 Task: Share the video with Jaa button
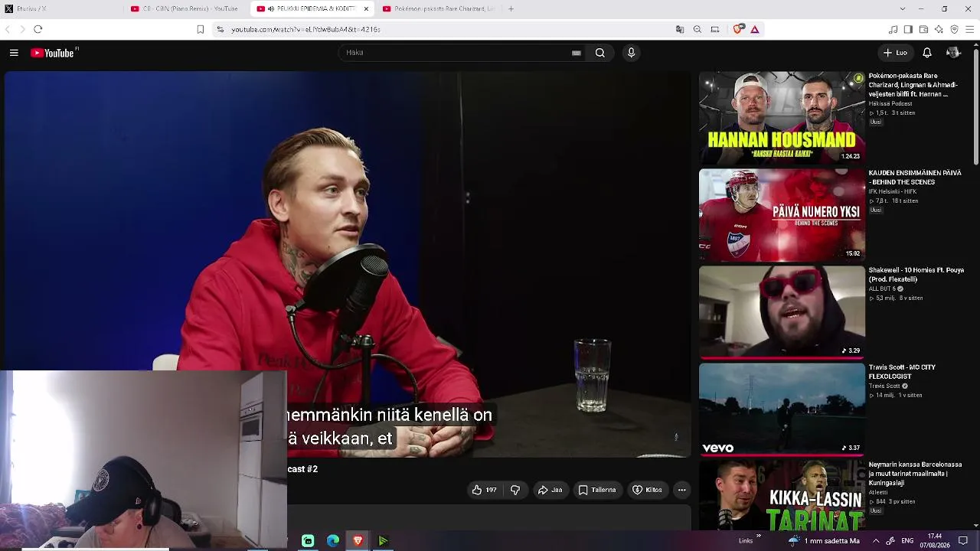[550, 490]
